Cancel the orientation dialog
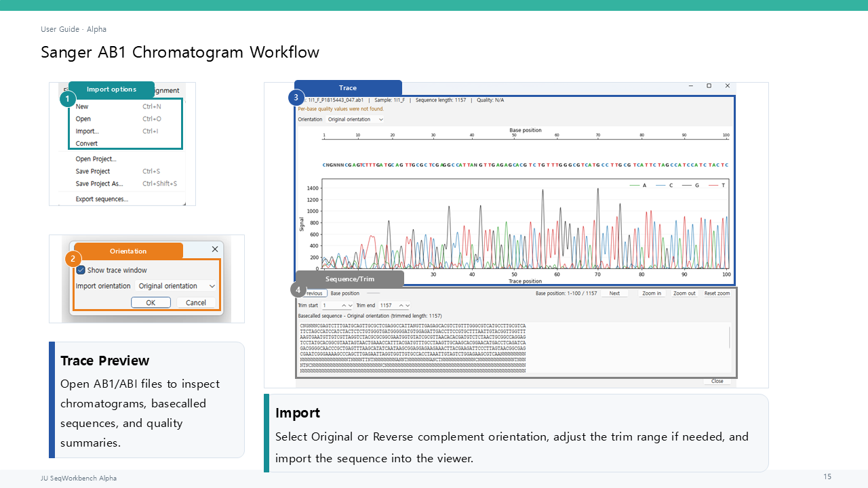This screenshot has height=488, width=868. [196, 303]
